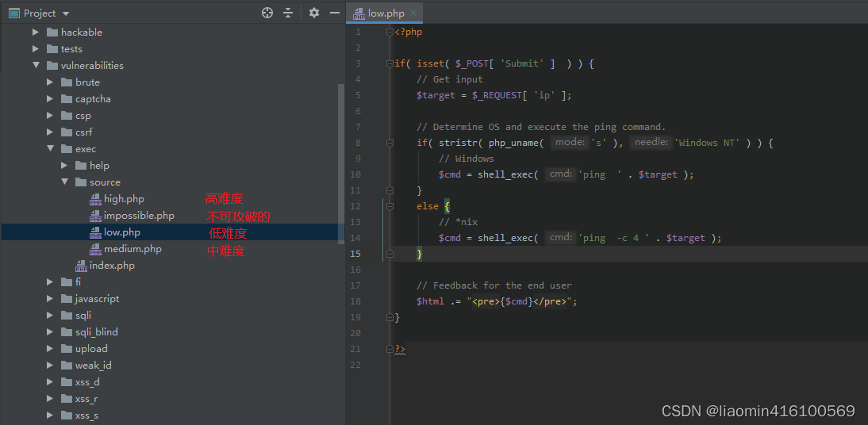Image resolution: width=868 pixels, height=425 pixels.
Task: Click the captcha folder icon
Action: click(67, 99)
